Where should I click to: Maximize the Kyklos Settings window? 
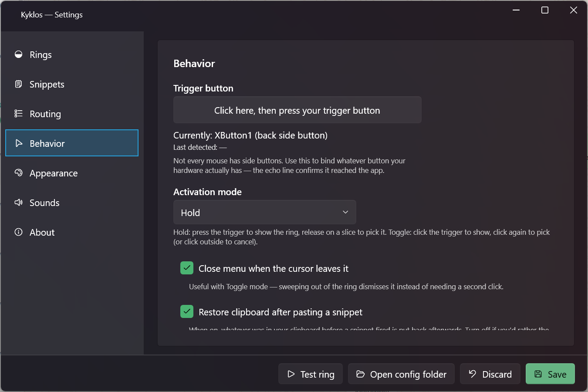coord(545,10)
